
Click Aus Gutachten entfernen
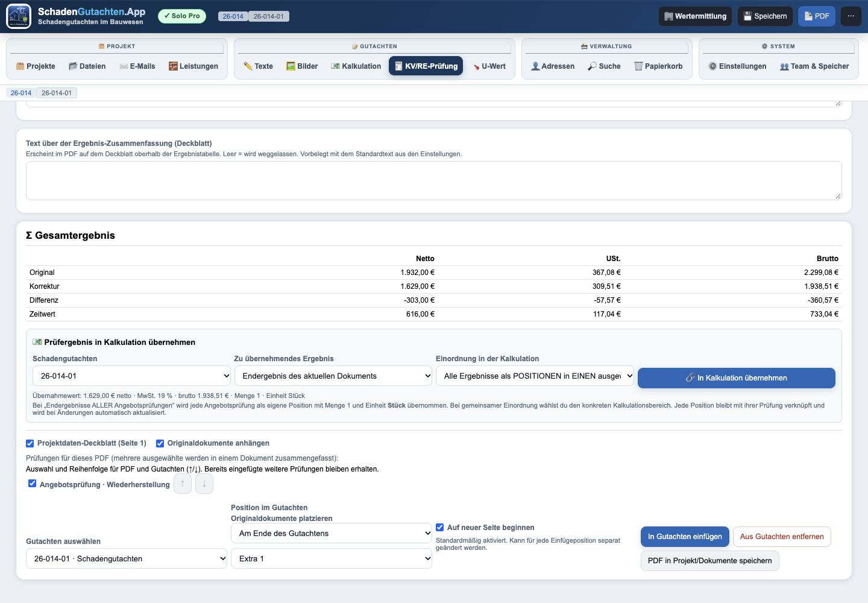[782, 537]
